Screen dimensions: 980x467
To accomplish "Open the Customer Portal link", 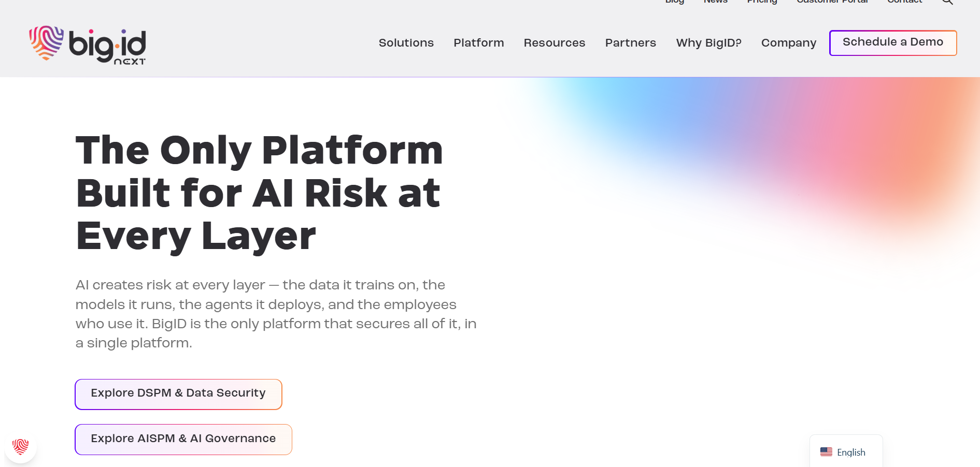I will [832, 2].
